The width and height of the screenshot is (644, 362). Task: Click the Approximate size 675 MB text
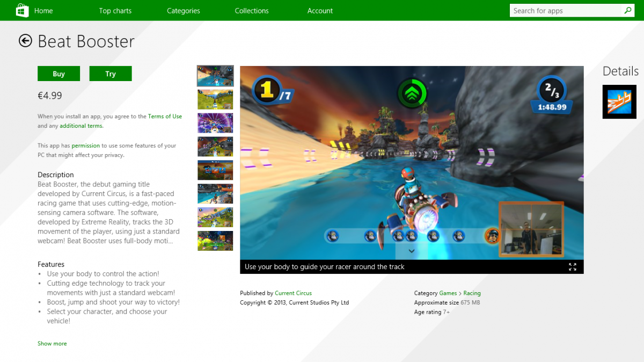coord(447,302)
